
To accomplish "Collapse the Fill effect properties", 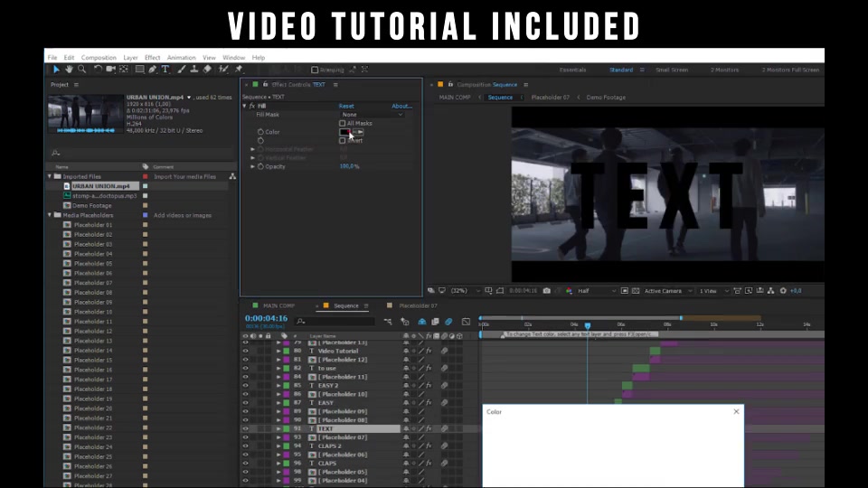I will coord(245,106).
